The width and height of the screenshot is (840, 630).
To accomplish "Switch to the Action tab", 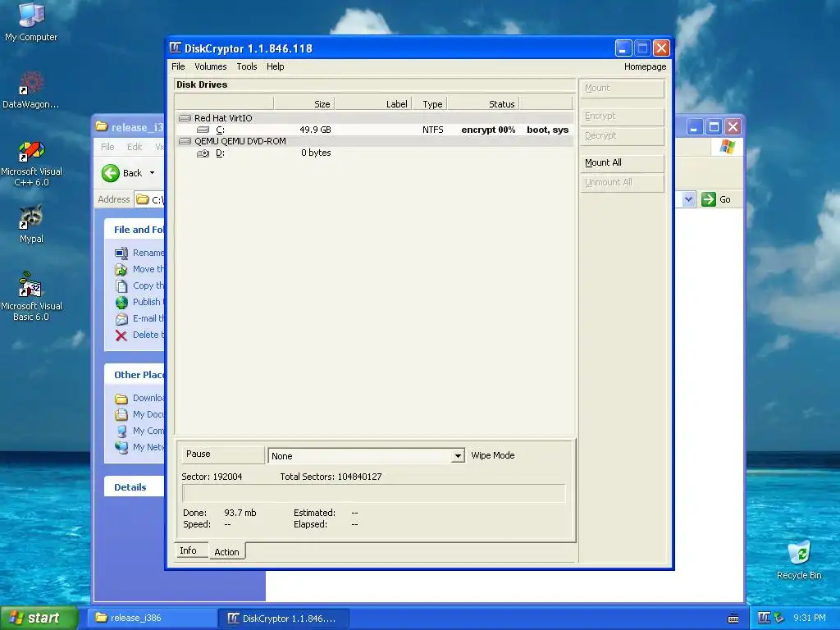I will coord(227,551).
